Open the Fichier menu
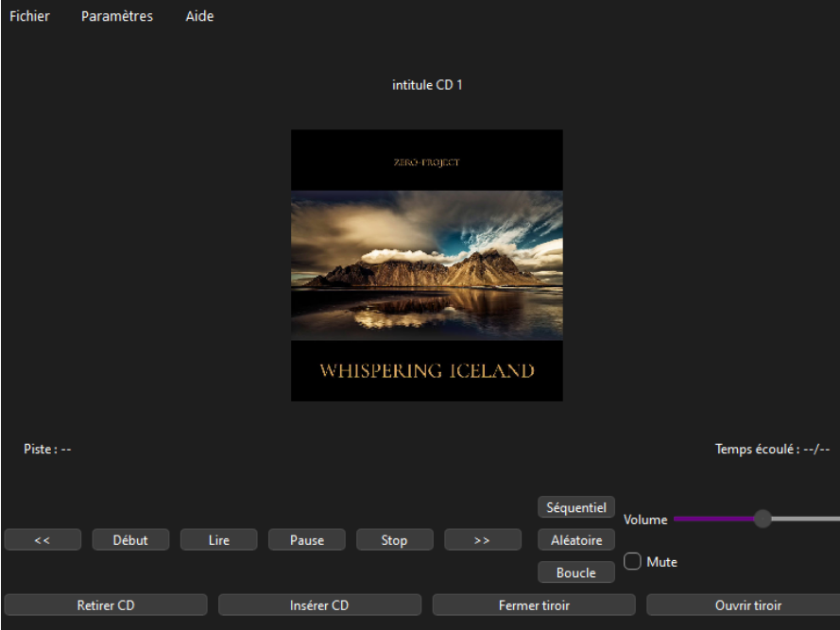The width and height of the screenshot is (840, 630). point(29,16)
